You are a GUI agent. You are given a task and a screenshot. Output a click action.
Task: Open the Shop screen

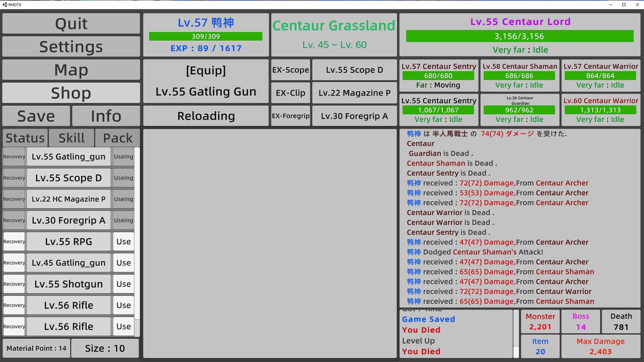click(x=71, y=93)
